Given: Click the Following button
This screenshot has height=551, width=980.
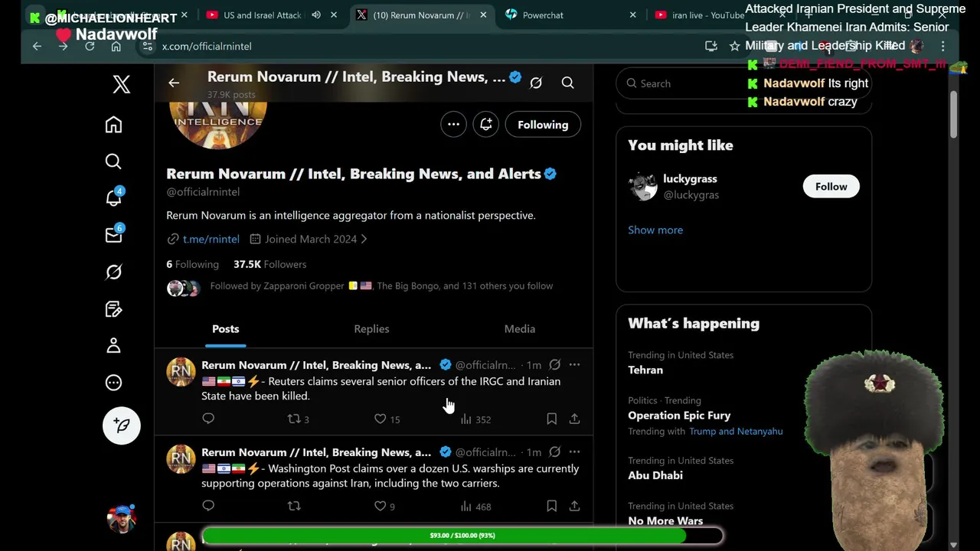Looking at the screenshot, I should [x=543, y=125].
